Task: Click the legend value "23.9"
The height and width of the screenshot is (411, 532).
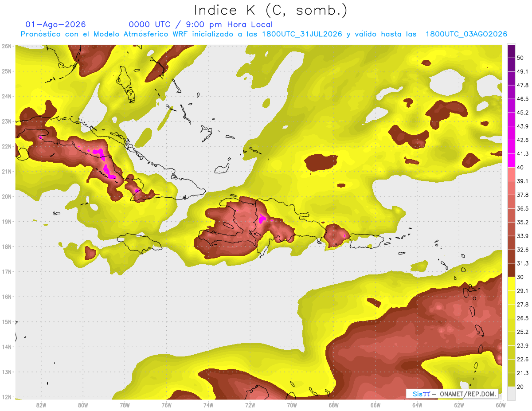Action: click(x=522, y=345)
